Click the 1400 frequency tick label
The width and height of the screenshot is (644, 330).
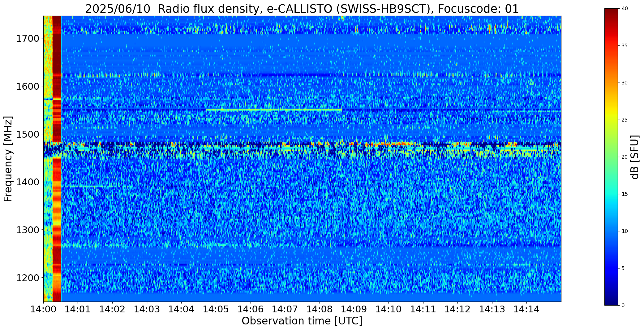pyautogui.click(x=28, y=182)
